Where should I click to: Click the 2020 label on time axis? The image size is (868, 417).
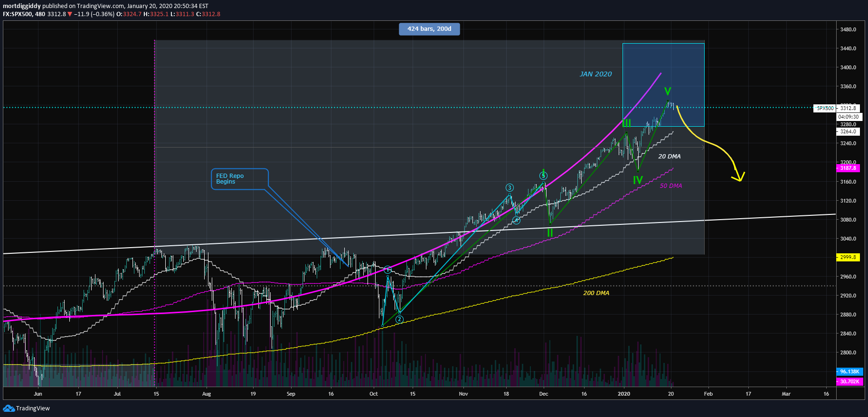(x=624, y=394)
